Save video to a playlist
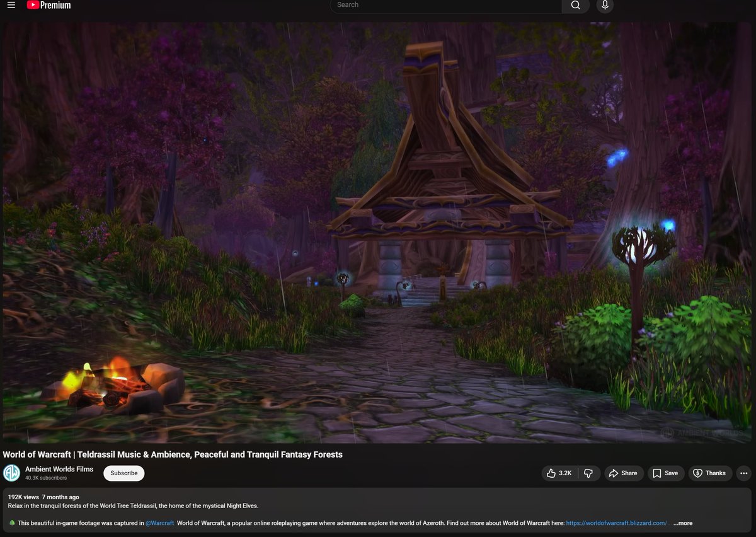Screen dimensions: 756x537 tap(666, 473)
